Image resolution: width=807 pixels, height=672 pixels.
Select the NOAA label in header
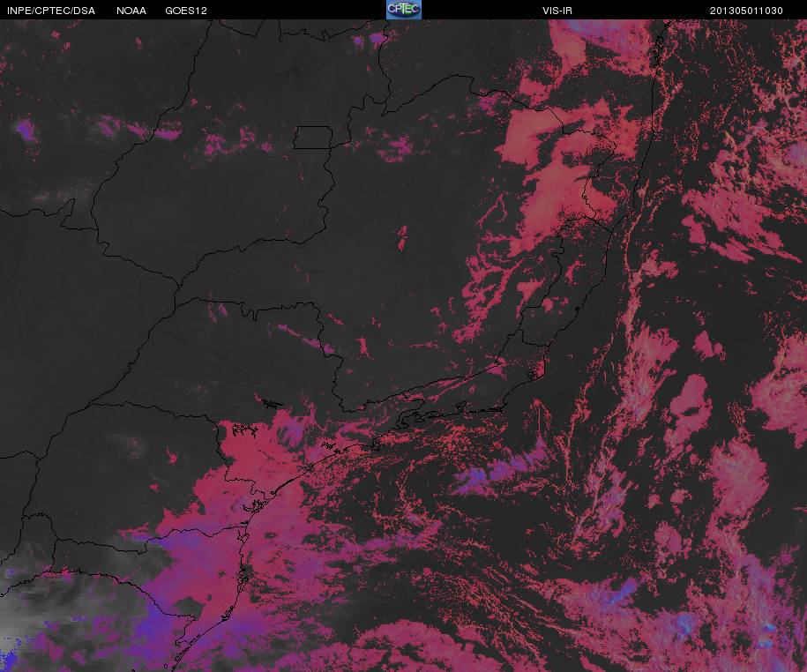131,11
